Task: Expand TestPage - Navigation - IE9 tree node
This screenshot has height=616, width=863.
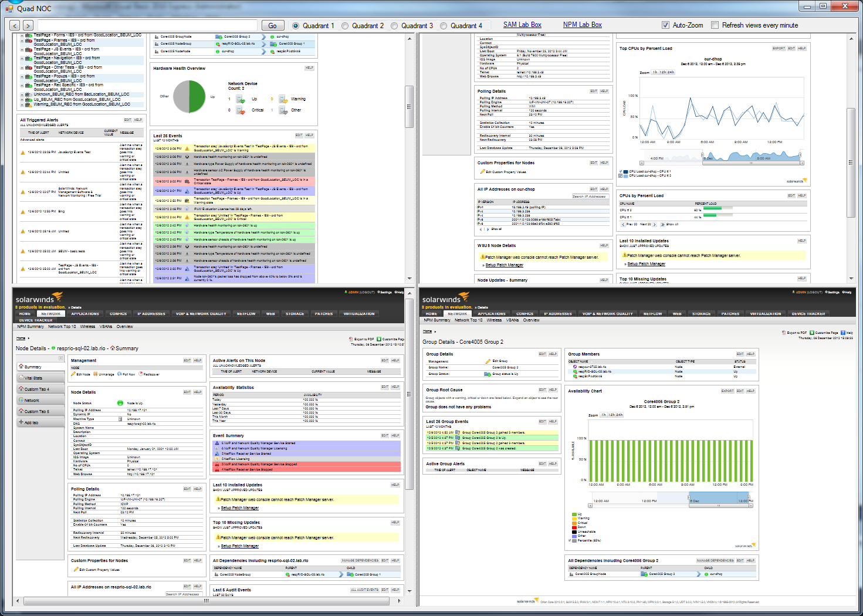Action: pyautogui.click(x=22, y=58)
